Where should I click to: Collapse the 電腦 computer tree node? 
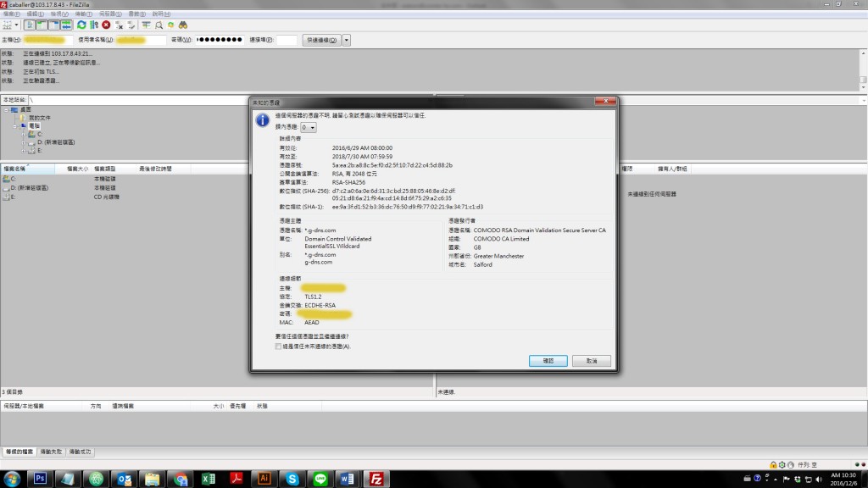[15, 126]
